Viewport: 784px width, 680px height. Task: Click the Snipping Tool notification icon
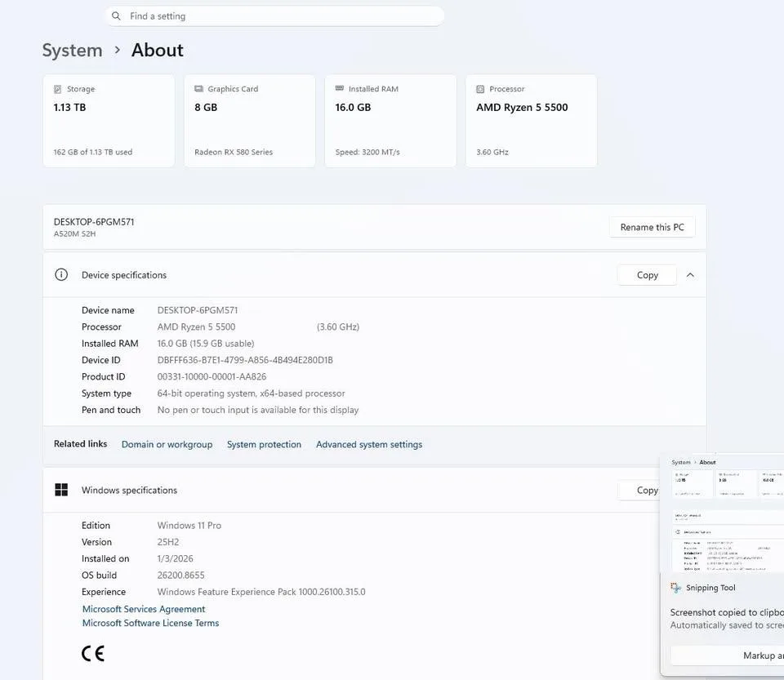(x=675, y=588)
